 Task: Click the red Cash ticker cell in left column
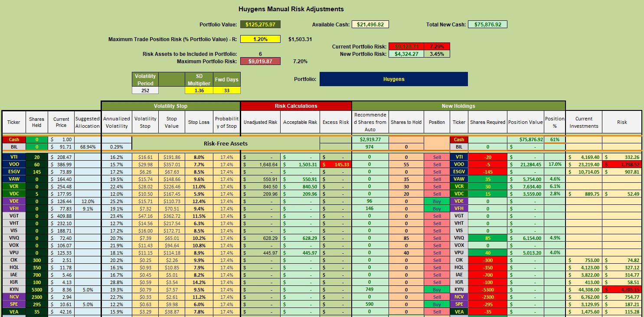click(13, 140)
